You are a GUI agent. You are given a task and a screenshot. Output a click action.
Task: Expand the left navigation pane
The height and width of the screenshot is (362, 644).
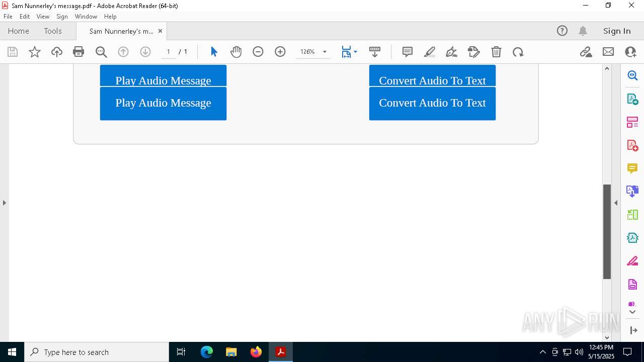pyautogui.click(x=4, y=203)
